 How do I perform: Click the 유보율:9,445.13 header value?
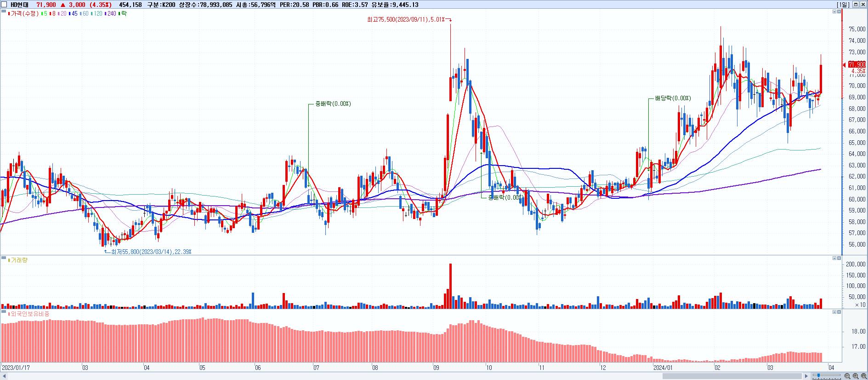point(396,5)
